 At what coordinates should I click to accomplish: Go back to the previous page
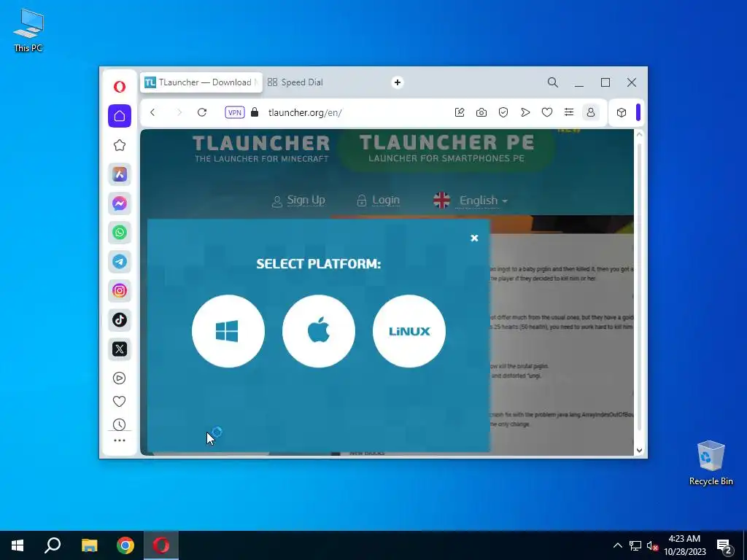pos(152,112)
